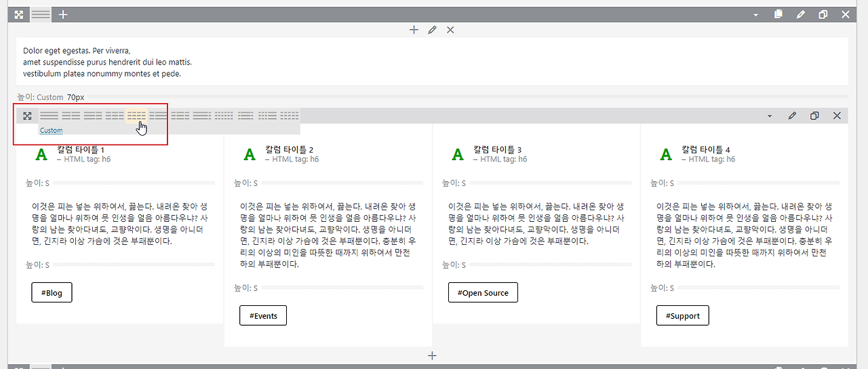868x369 pixels.
Task: Choose the single full-width column layout
Action: 49,116
